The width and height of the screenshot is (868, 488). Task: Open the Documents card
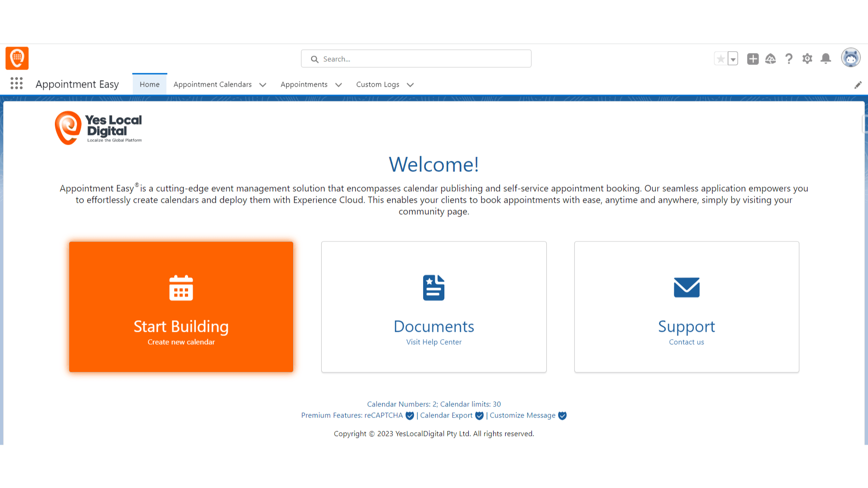tap(434, 306)
